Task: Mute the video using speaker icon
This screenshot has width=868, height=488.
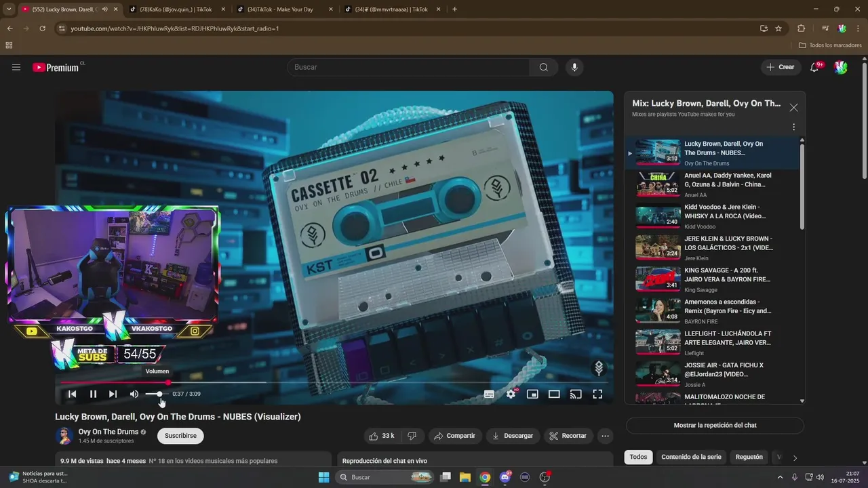Action: click(134, 394)
